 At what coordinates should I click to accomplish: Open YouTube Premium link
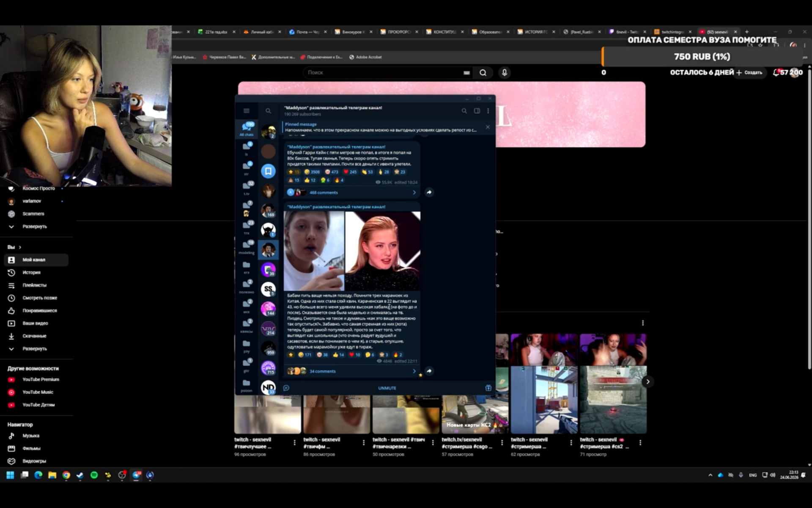click(36, 380)
